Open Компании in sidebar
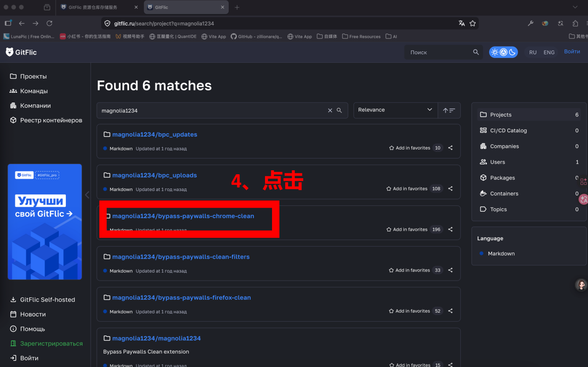 [30, 106]
